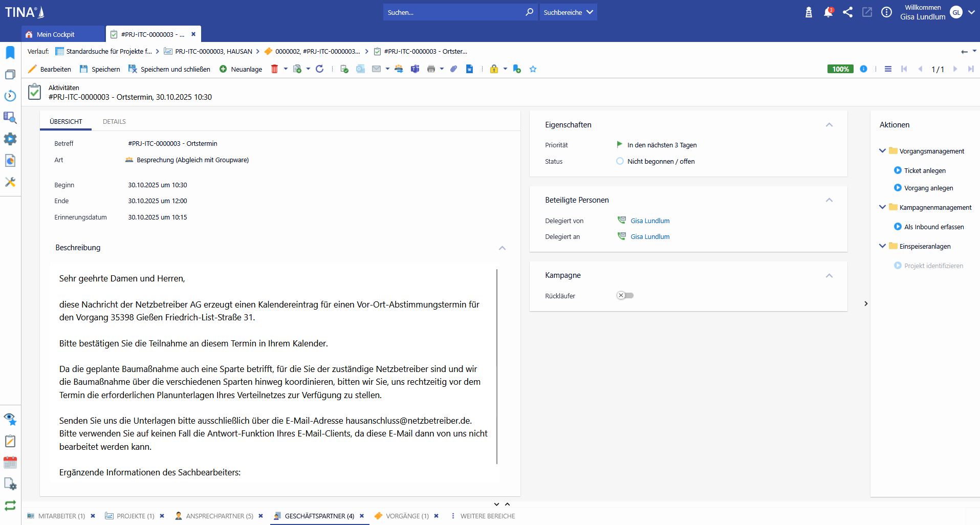Collapse the Beschreibung section
This screenshot has width=980, height=525.
pos(502,248)
